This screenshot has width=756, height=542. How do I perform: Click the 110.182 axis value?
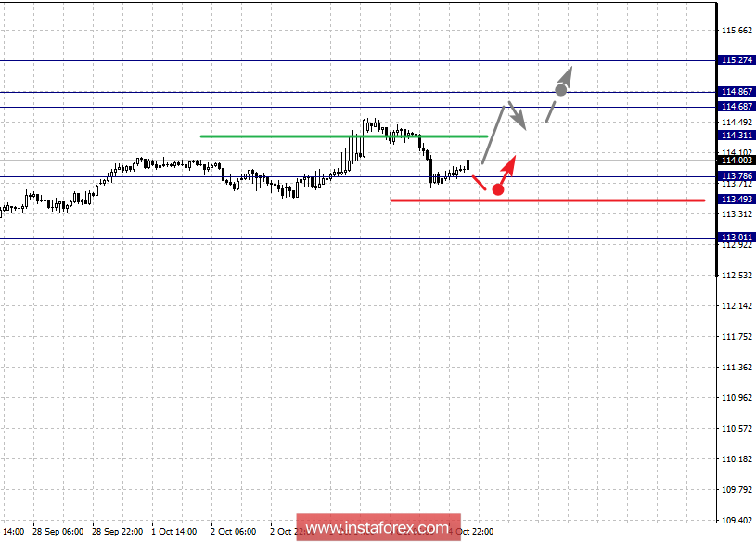pos(737,459)
